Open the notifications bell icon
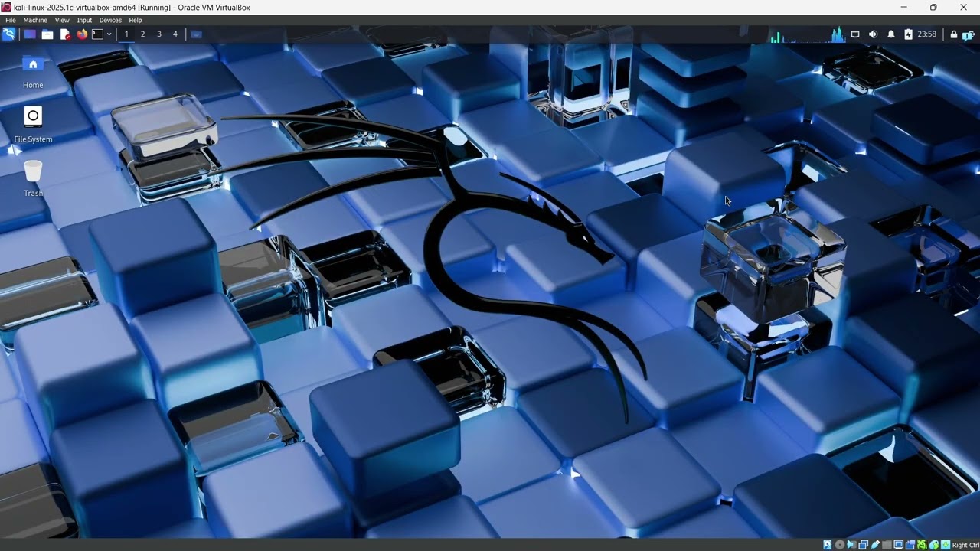 [x=891, y=34]
